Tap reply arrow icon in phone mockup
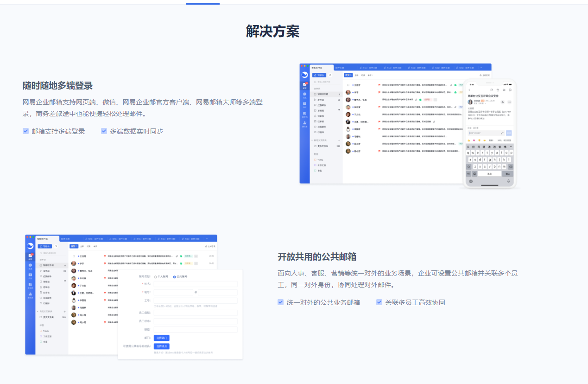The width and height of the screenshot is (588, 384). (x=503, y=102)
